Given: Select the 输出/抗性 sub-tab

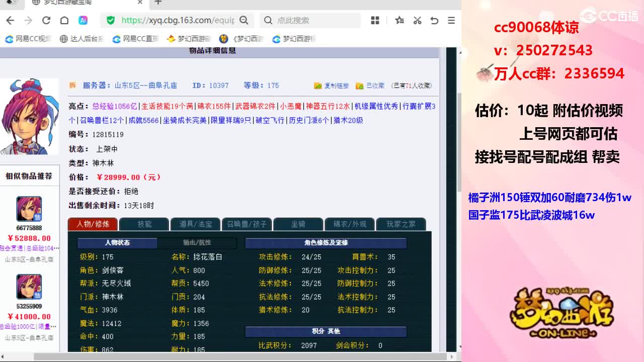Looking at the screenshot, I should click(x=197, y=243).
